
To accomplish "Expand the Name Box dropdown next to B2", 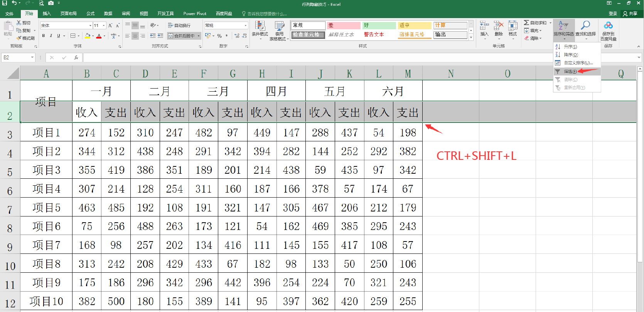I will 32,57.
